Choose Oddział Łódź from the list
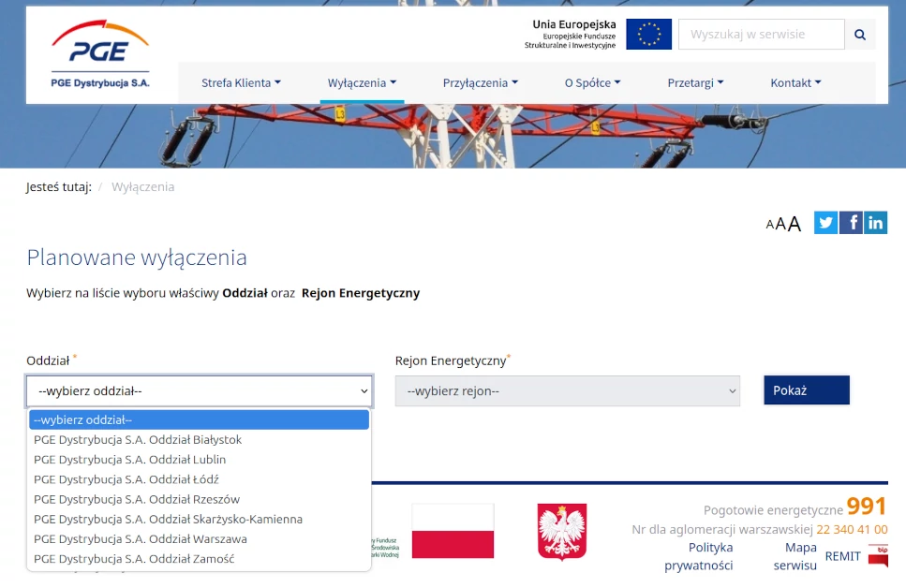 199,479
